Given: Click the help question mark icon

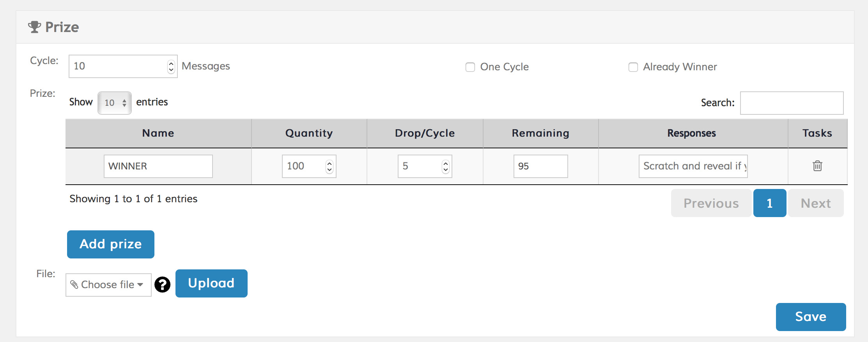Looking at the screenshot, I should 162,285.
